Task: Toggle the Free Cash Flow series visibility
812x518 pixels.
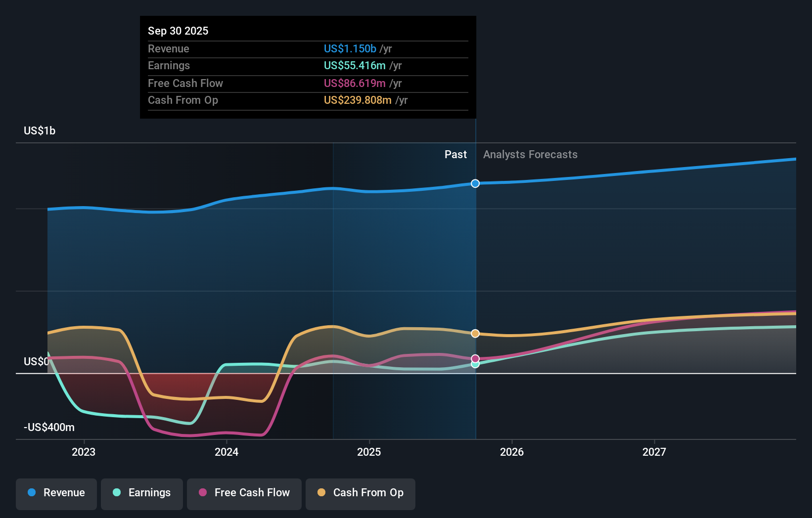Action: pos(244,493)
